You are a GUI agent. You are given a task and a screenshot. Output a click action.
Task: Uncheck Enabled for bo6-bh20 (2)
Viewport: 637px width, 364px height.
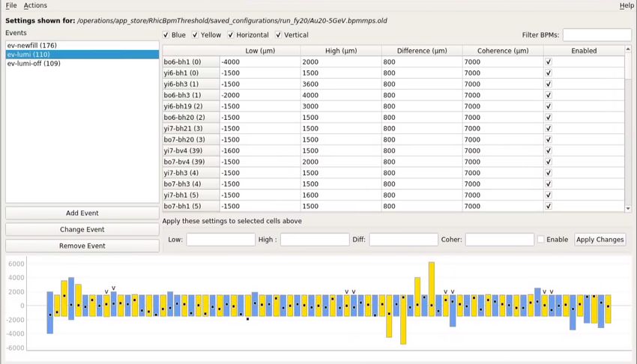pos(549,118)
